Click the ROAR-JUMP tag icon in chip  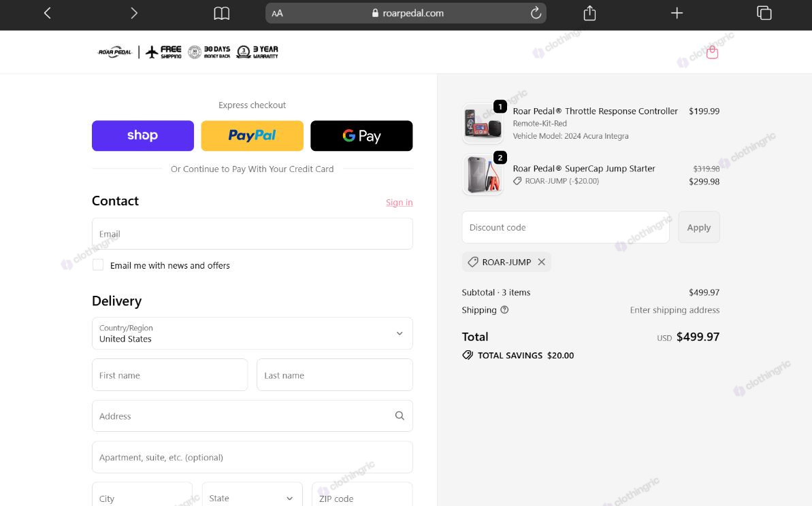tap(473, 262)
